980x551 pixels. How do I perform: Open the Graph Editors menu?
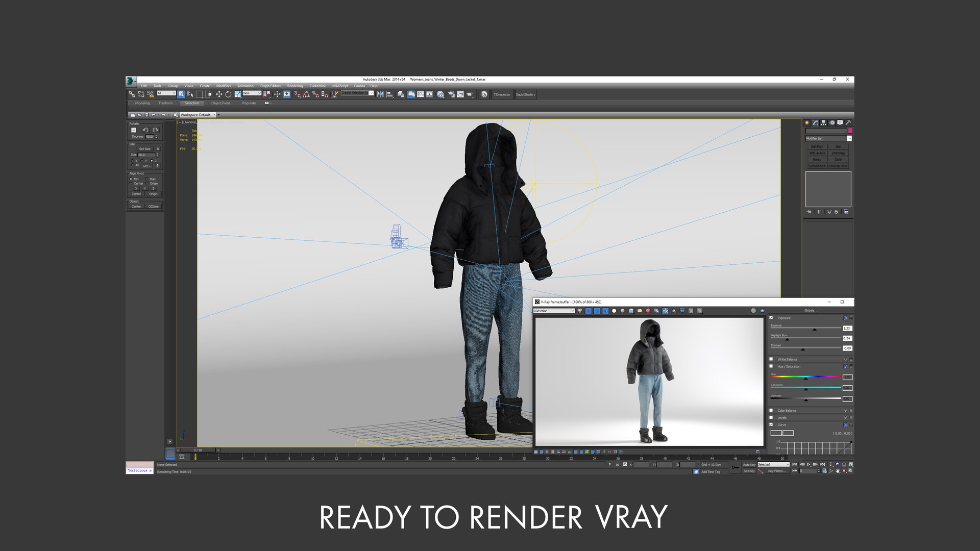click(x=271, y=86)
